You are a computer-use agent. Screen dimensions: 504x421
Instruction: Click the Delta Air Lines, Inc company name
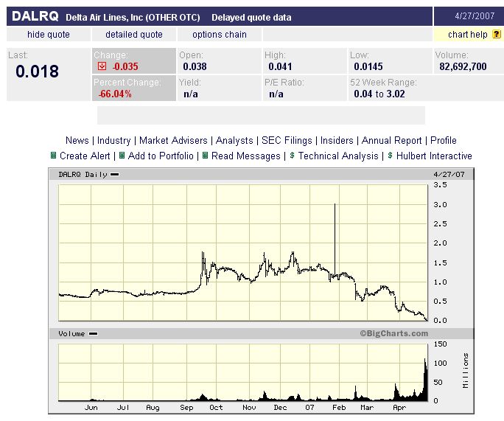[133, 18]
